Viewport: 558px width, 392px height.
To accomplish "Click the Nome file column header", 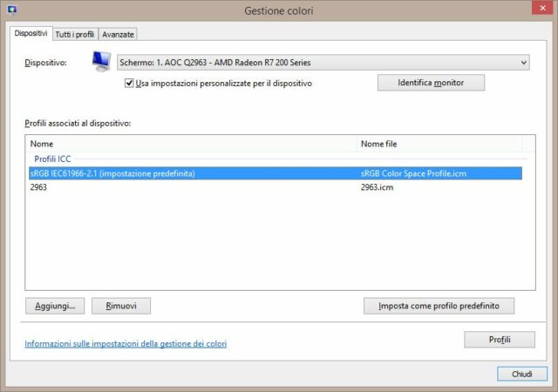I will (x=439, y=144).
